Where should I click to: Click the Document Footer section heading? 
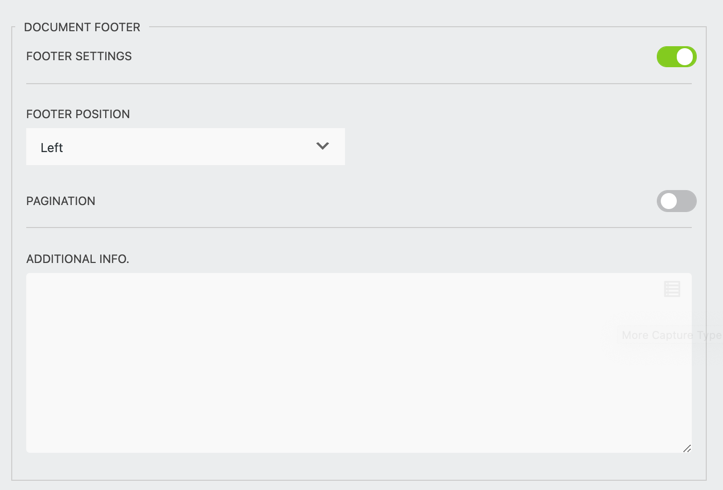[82, 27]
